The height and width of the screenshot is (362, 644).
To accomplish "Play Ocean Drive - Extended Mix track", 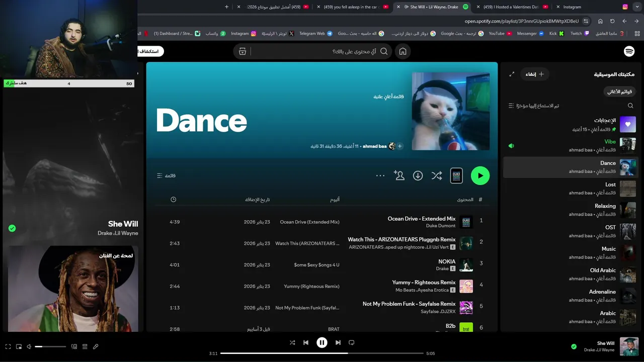I will point(322,222).
